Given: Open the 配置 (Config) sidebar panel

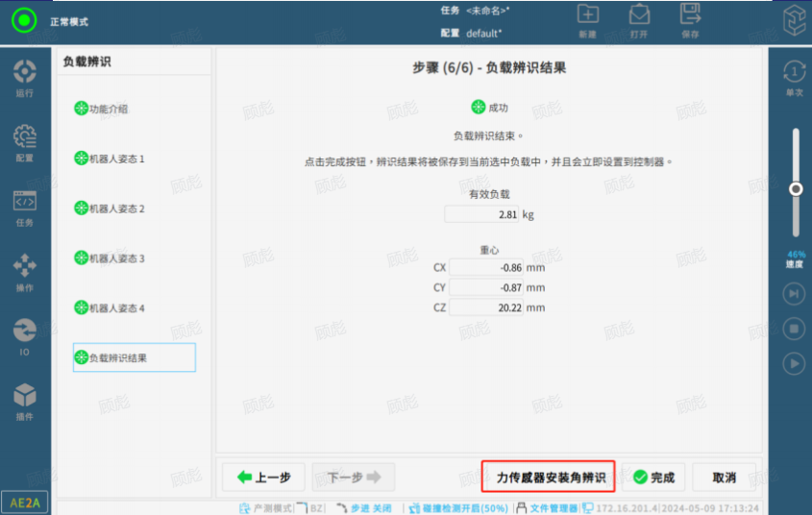Looking at the screenshot, I should click(25, 142).
